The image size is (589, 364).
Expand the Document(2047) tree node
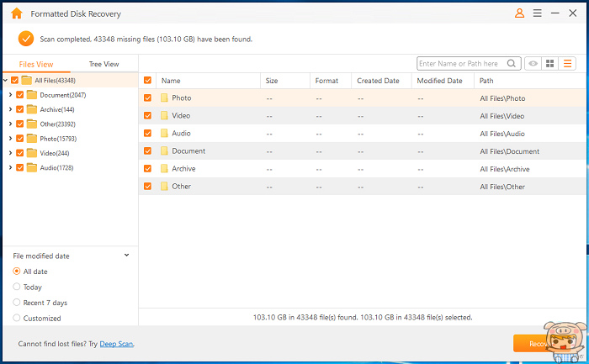coord(9,95)
